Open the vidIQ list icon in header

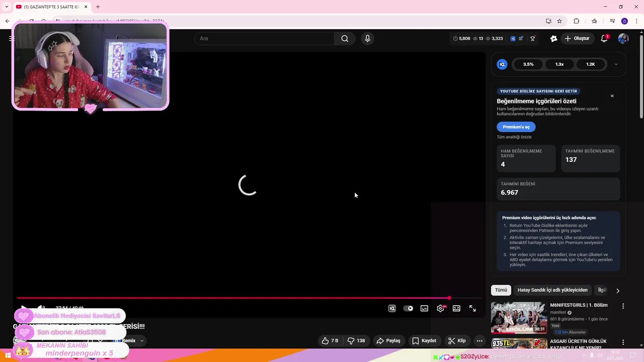click(521, 39)
